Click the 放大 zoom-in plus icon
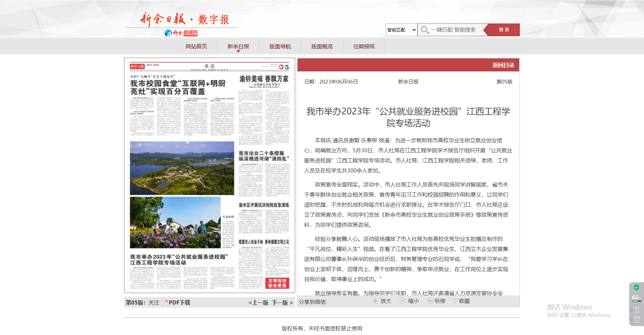The image size is (644, 335). point(375,301)
